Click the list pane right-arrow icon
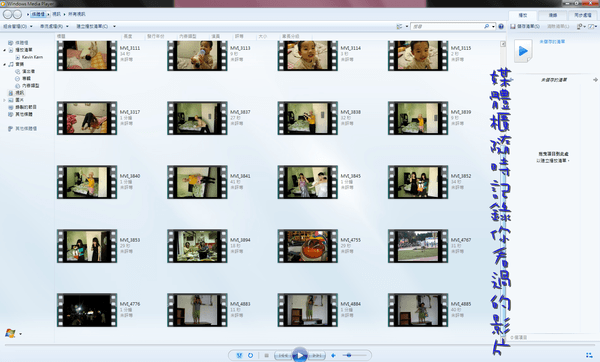 pos(595,80)
